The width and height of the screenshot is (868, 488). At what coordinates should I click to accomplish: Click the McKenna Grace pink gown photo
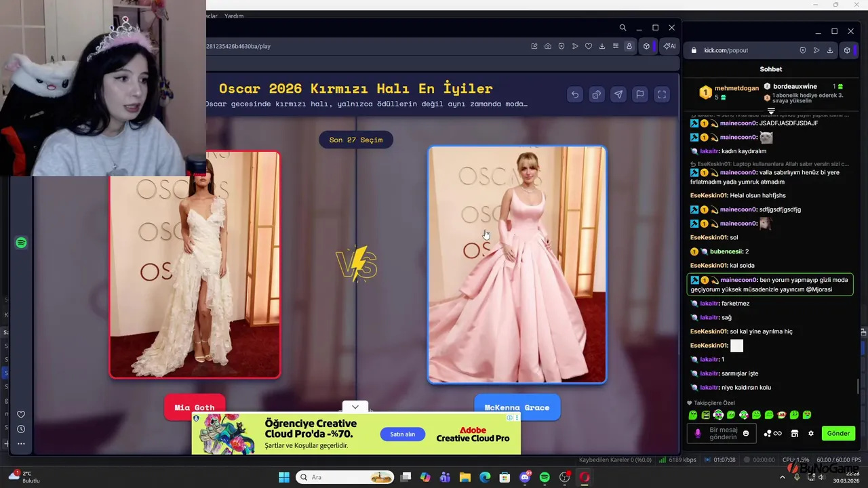(x=517, y=264)
